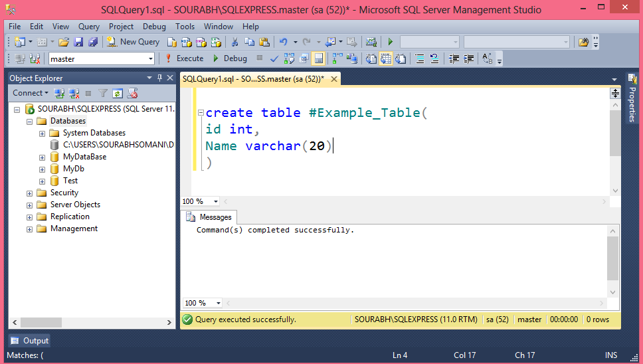Expand the MyDataBase node
Screen dimensions: 643x364
click(43, 157)
